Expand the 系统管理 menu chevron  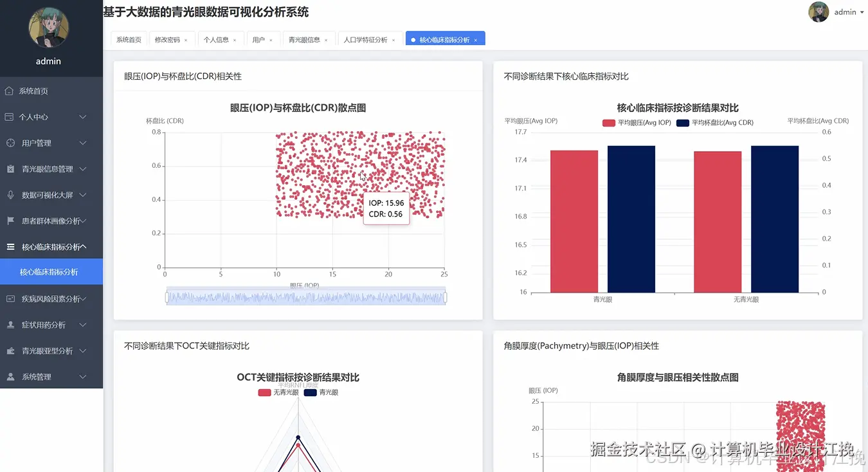tap(83, 377)
